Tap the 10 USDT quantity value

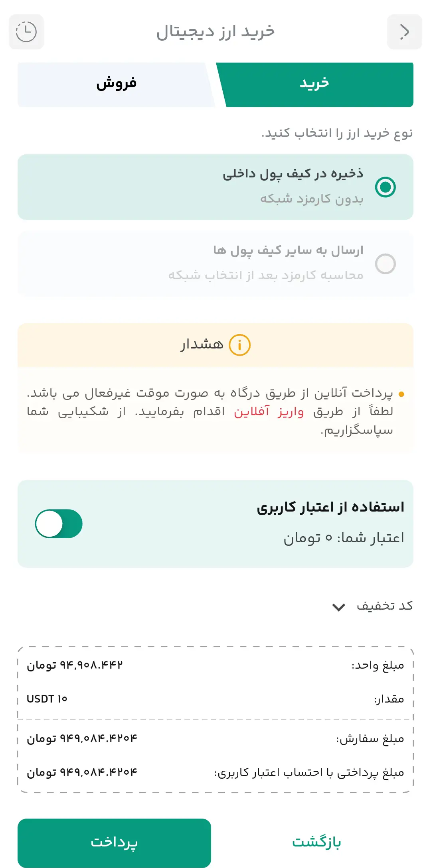(47, 699)
